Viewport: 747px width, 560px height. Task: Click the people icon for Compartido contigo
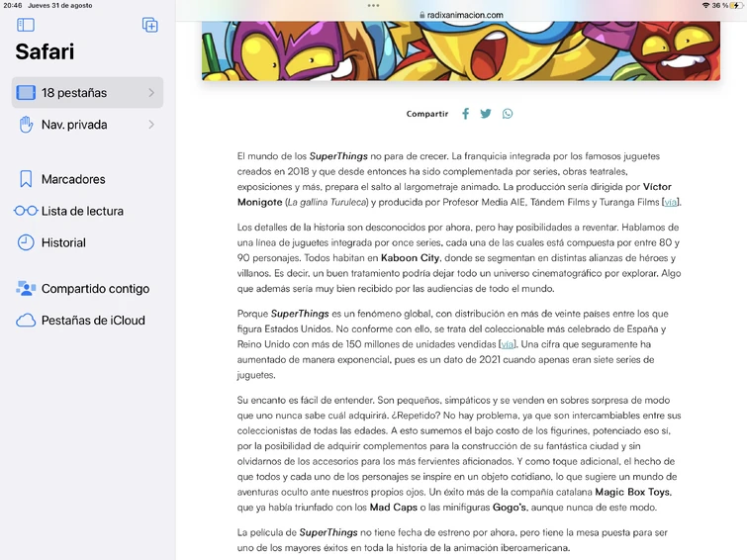[26, 288]
